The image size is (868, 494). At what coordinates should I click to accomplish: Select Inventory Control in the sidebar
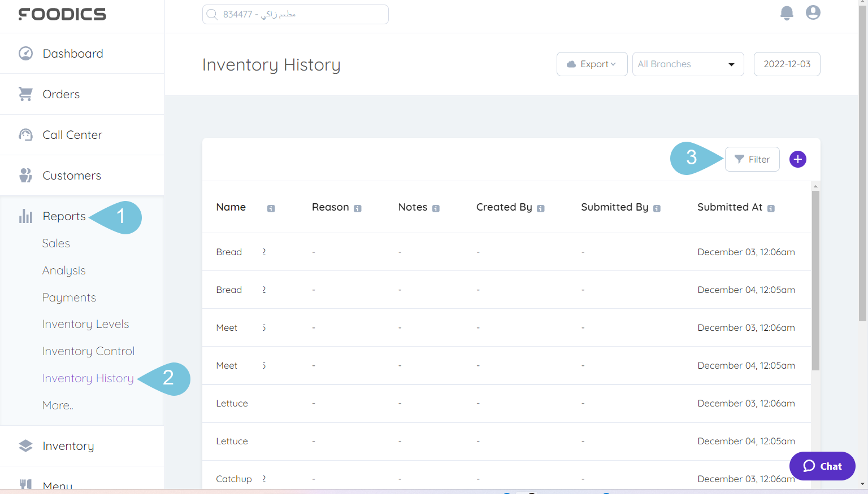click(x=88, y=351)
